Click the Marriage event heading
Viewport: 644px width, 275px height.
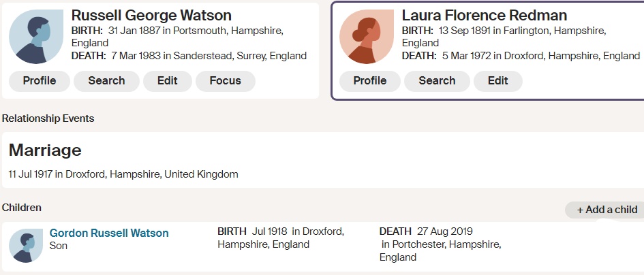(45, 150)
